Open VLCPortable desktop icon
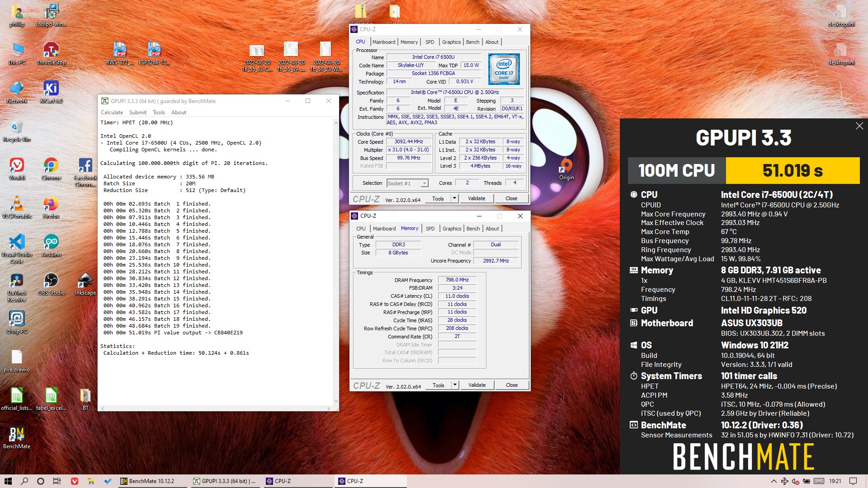 point(17,207)
